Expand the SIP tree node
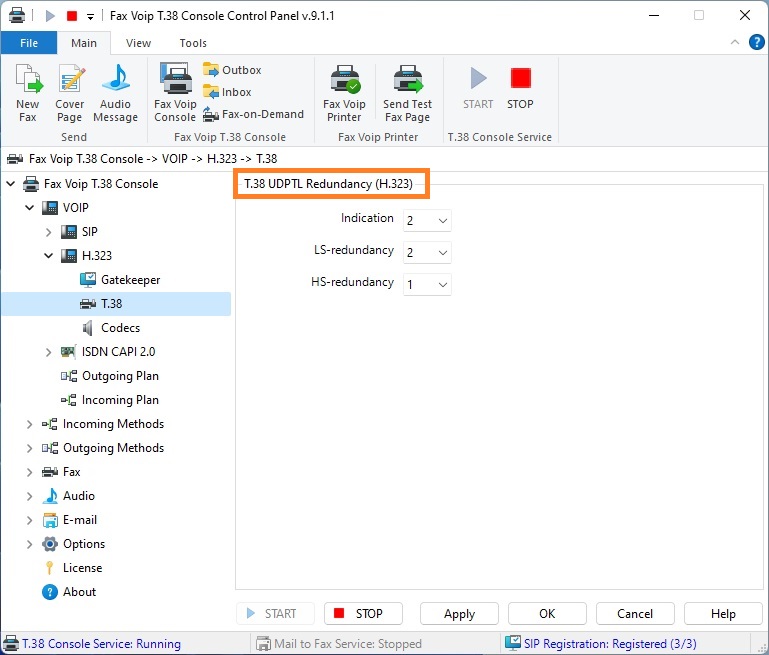 [49, 232]
